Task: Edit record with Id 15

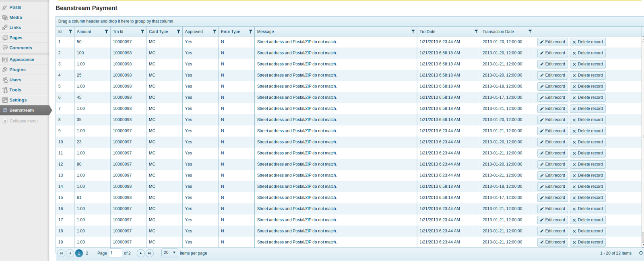Action: click(553, 198)
